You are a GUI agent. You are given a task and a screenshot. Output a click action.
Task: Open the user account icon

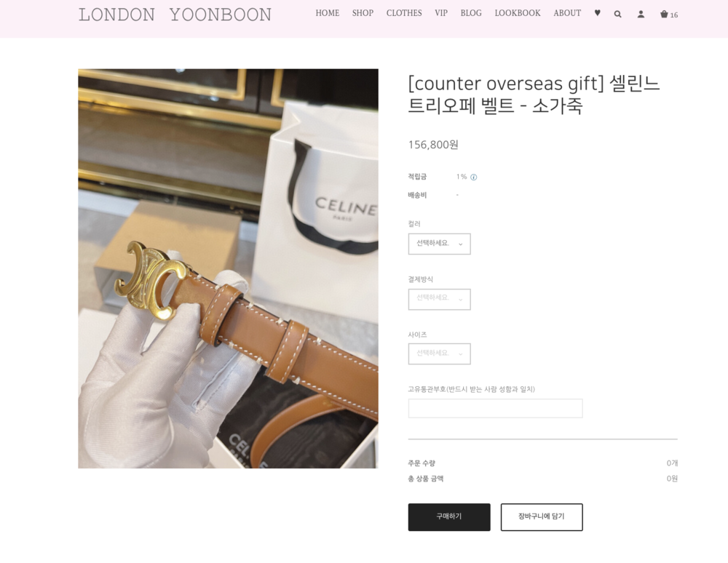641,14
